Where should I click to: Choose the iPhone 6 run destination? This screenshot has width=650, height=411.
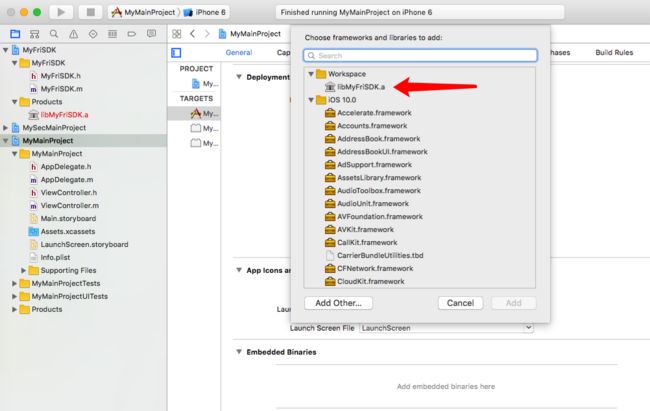pos(205,12)
